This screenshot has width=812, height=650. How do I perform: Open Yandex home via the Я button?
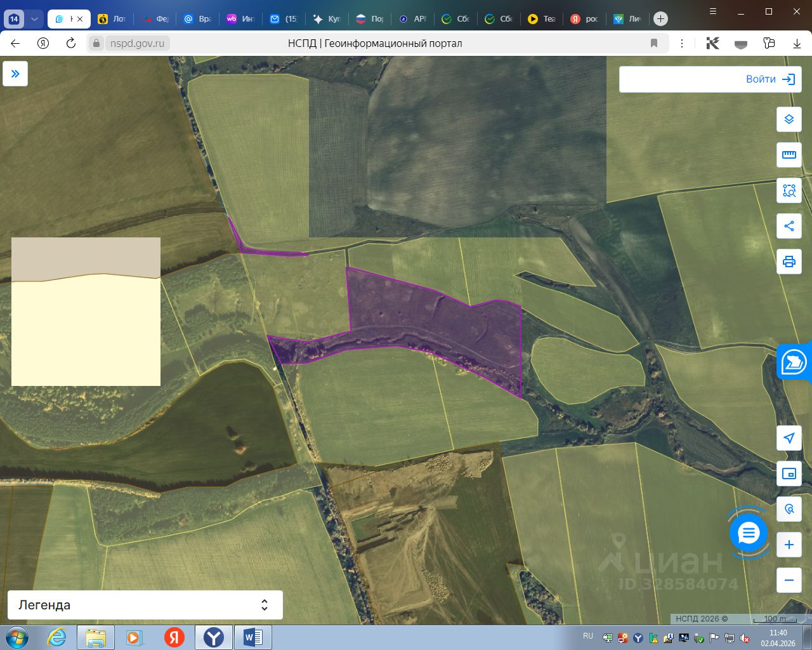[x=43, y=43]
